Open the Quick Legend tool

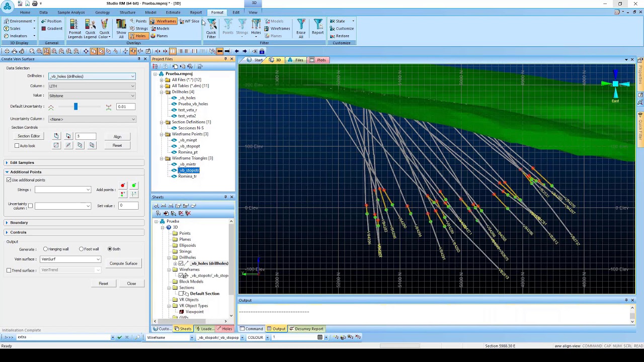[x=90, y=28]
